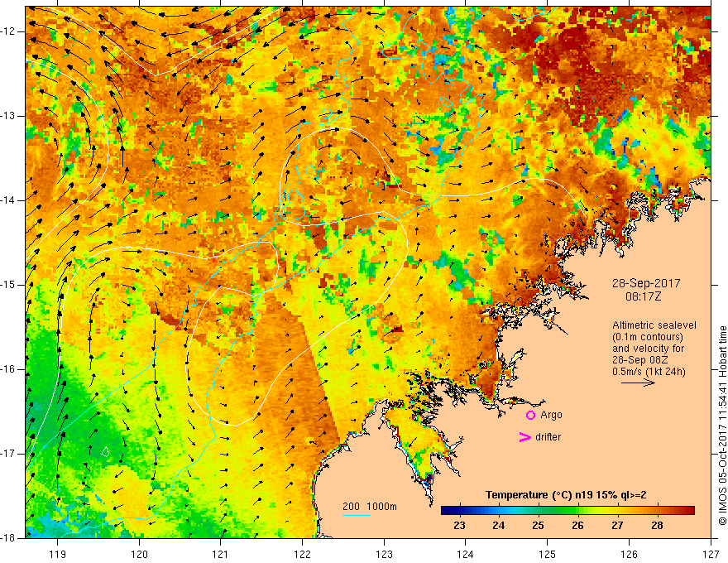Click the latitude axis label -14
728x563 pixels.
coord(8,200)
